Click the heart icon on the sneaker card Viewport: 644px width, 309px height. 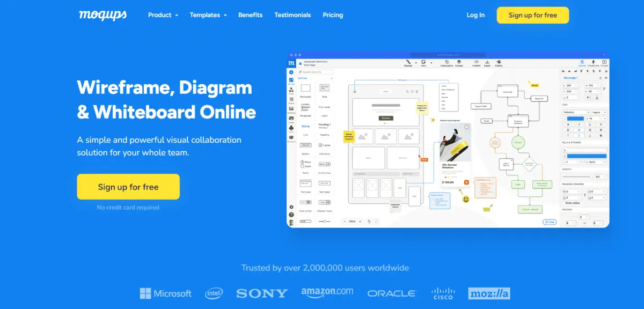point(466,127)
